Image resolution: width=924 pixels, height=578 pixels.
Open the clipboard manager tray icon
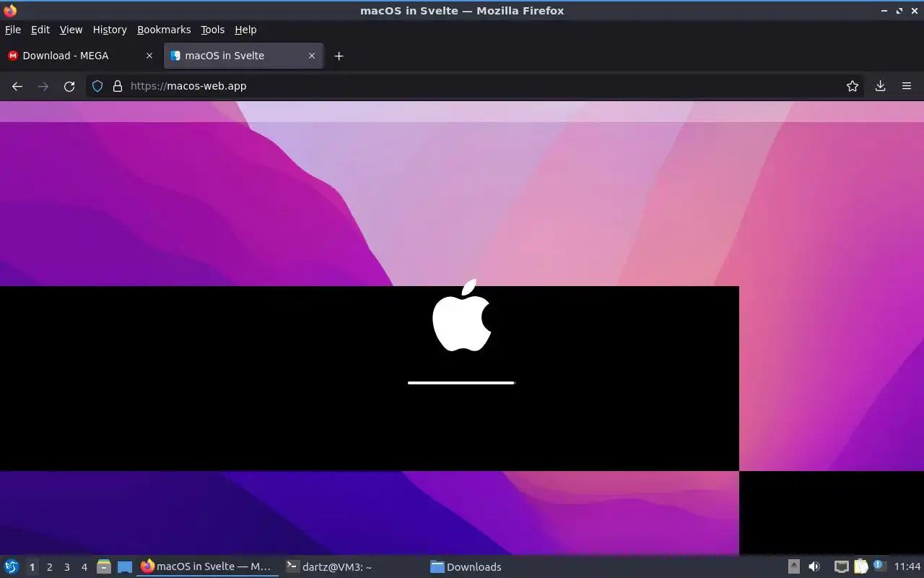click(860, 566)
